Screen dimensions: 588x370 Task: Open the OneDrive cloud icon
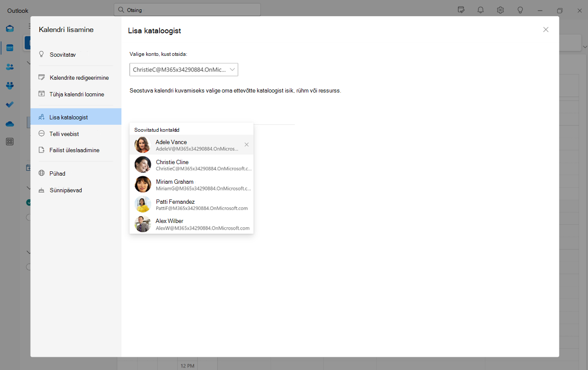[x=9, y=124]
